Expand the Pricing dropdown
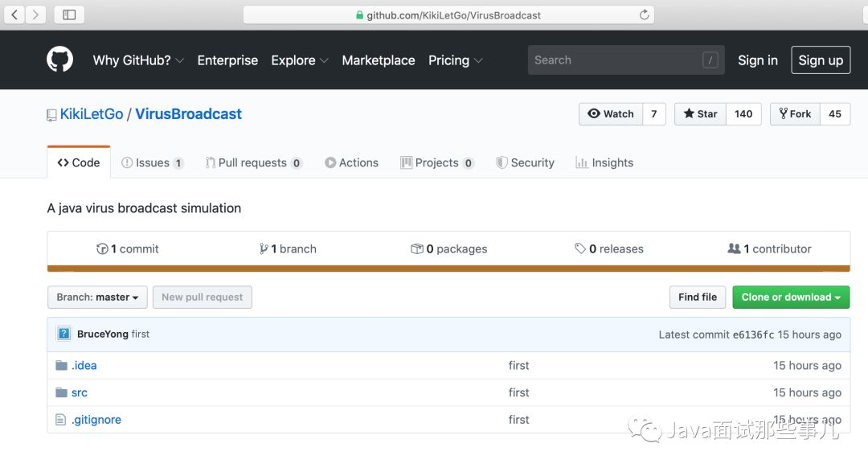This screenshot has height=468, width=868. coord(455,60)
